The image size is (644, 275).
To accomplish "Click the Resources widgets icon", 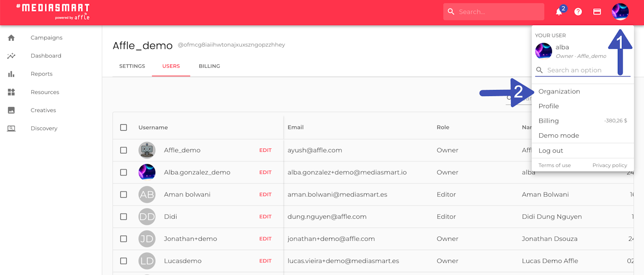I will pyautogui.click(x=11, y=92).
